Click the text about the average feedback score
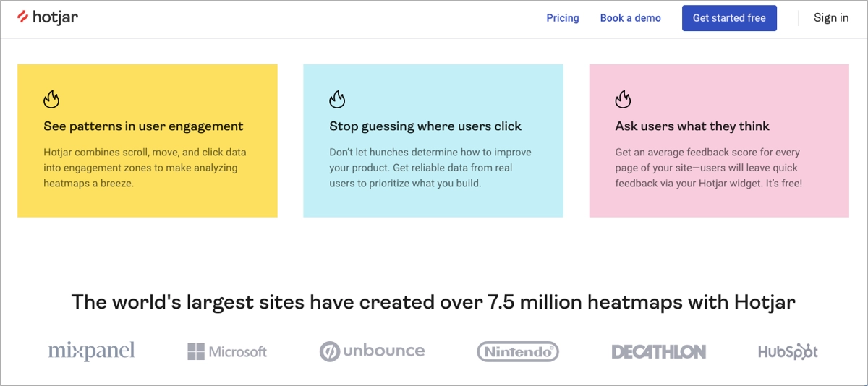The width and height of the screenshot is (868, 386). click(709, 168)
